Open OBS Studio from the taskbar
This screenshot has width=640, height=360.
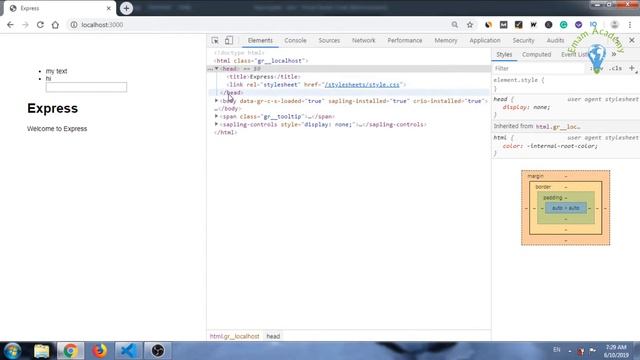coord(158,351)
